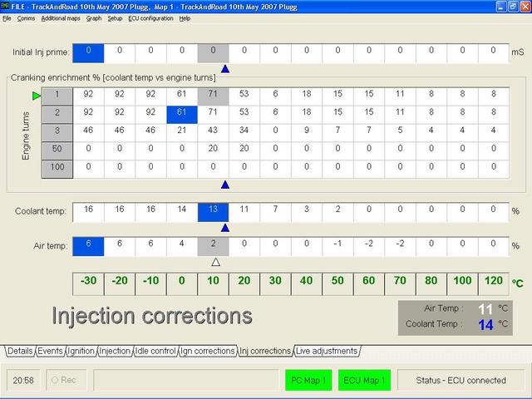Select the 5 cell in engine turns row 3
The image size is (532, 399).
[x=400, y=133]
